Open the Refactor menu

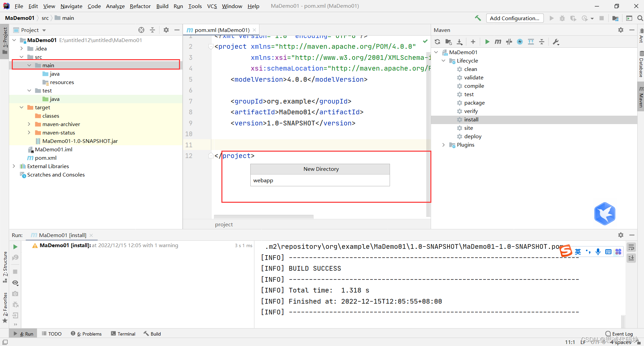(x=140, y=6)
